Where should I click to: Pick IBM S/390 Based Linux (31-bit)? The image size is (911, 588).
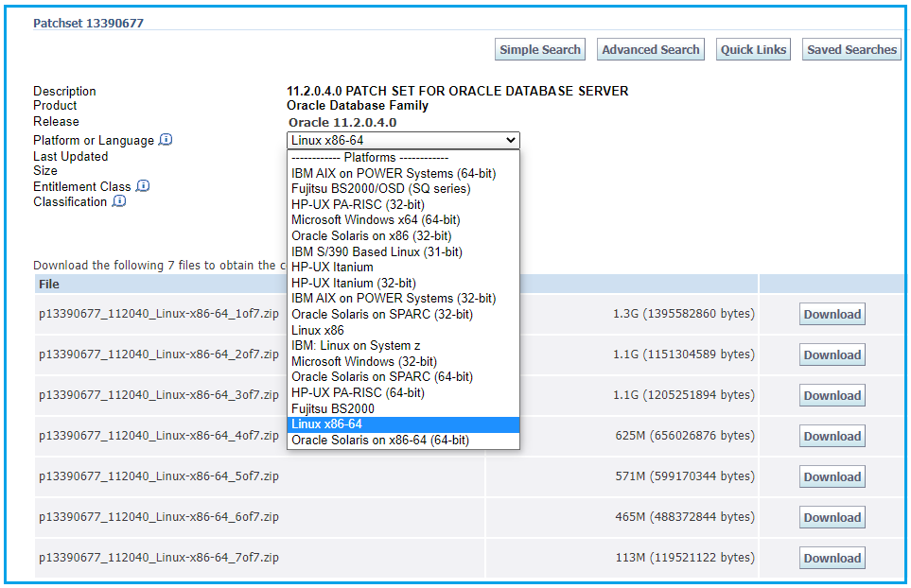pos(403,251)
